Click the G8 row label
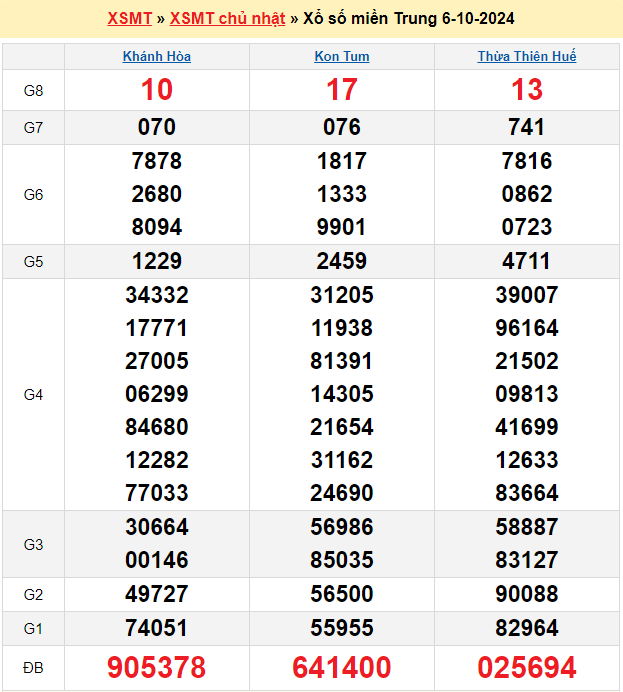The height and width of the screenshot is (692, 623). point(33,90)
